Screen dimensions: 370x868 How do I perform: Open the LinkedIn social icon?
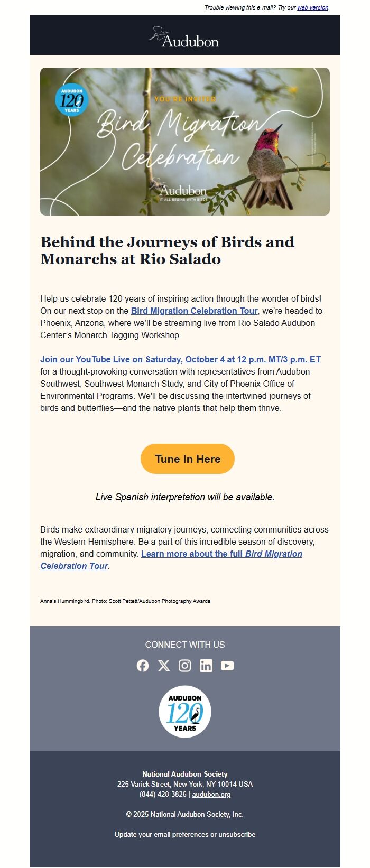tap(206, 666)
